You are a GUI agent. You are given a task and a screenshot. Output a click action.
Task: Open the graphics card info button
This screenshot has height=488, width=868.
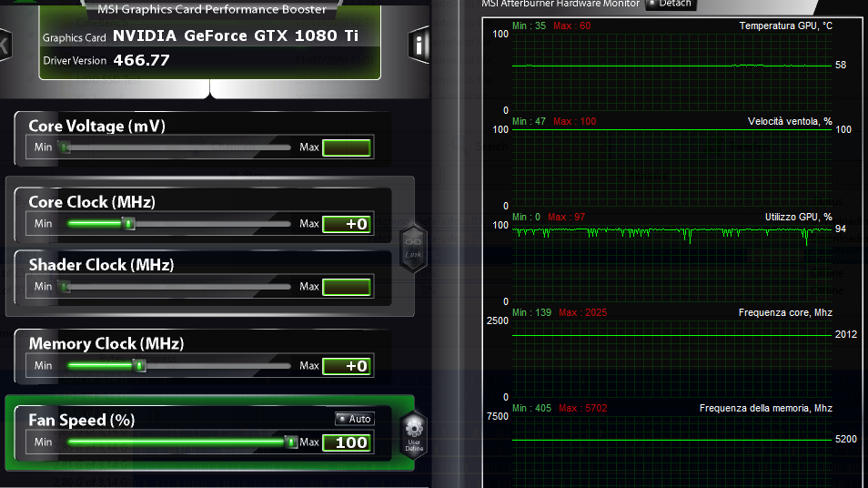[x=419, y=45]
